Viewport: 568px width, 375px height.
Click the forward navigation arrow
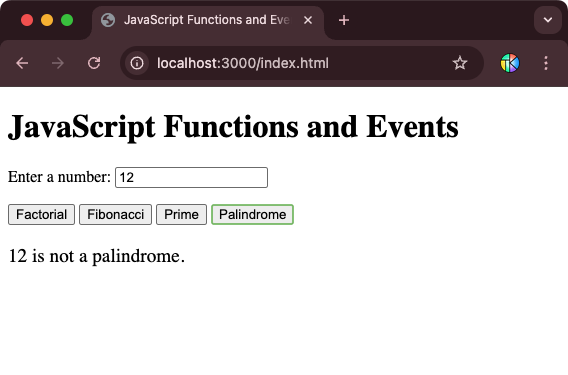pyautogui.click(x=58, y=63)
